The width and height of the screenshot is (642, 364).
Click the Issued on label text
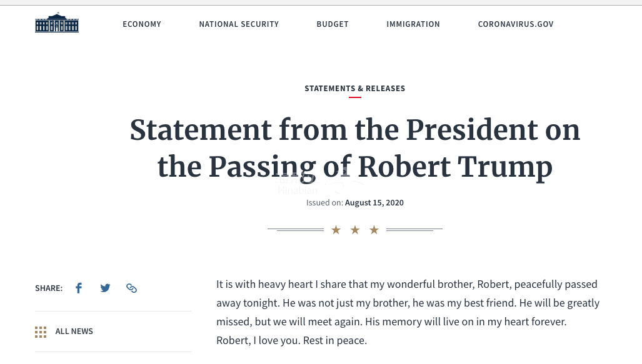[x=324, y=203]
